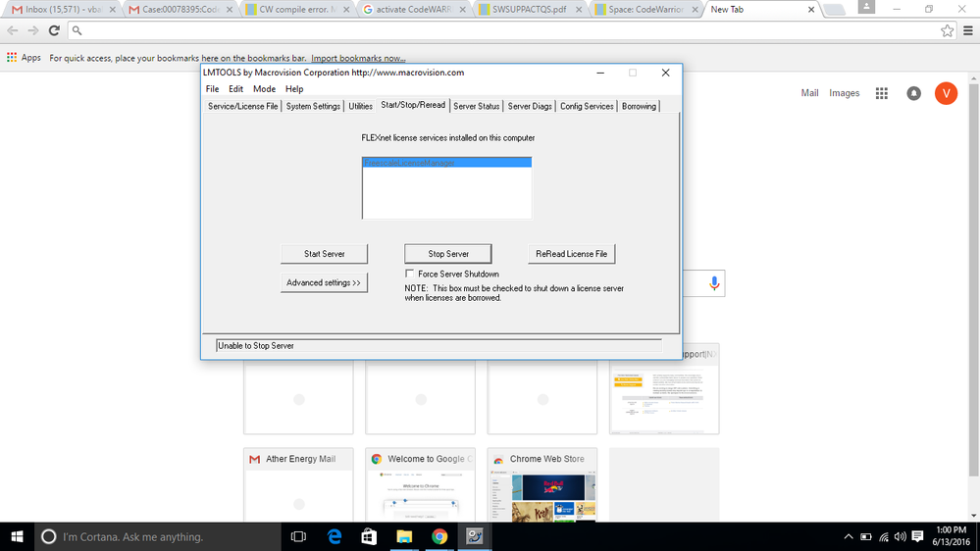Switch to Space: CodeWarrior tab
Screen dimensions: 980x551
(648, 10)
